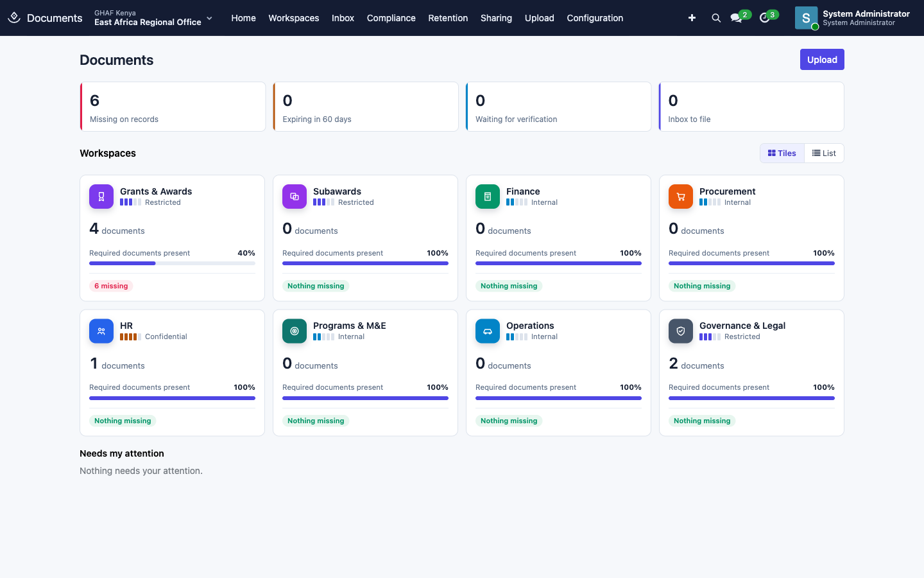Go to the Home menu
This screenshot has height=578, width=924.
point(244,18)
